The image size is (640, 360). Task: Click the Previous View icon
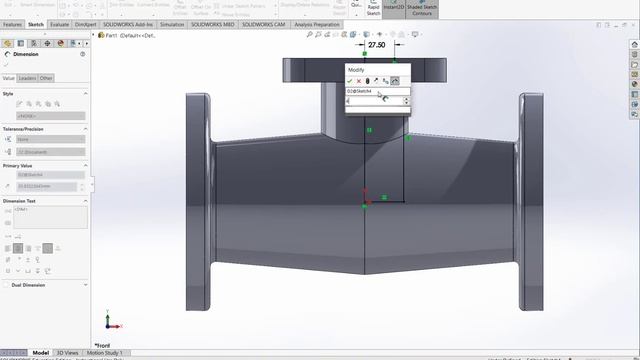click(x=327, y=35)
